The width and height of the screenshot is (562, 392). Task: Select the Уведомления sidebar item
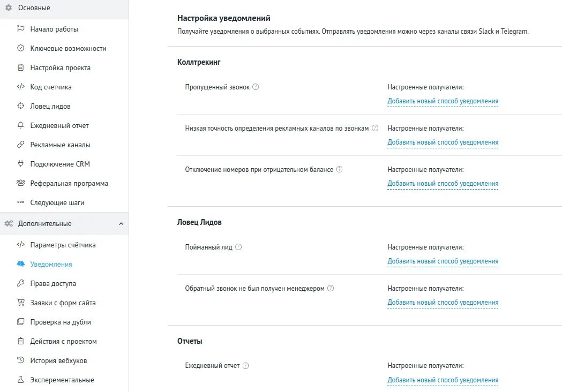pos(51,264)
